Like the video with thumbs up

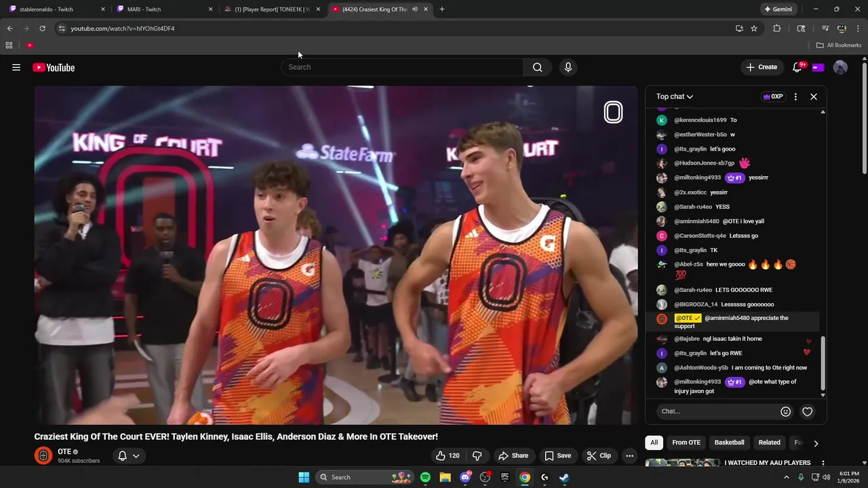(x=448, y=455)
